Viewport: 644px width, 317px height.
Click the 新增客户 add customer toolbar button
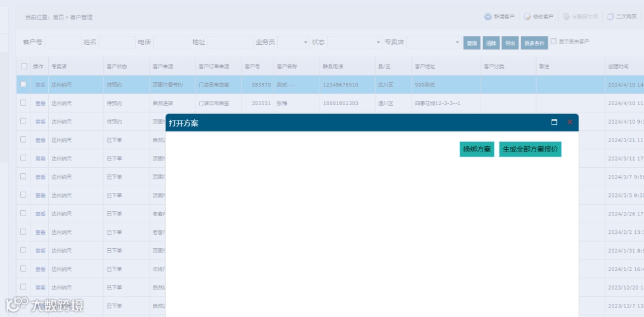click(x=500, y=17)
